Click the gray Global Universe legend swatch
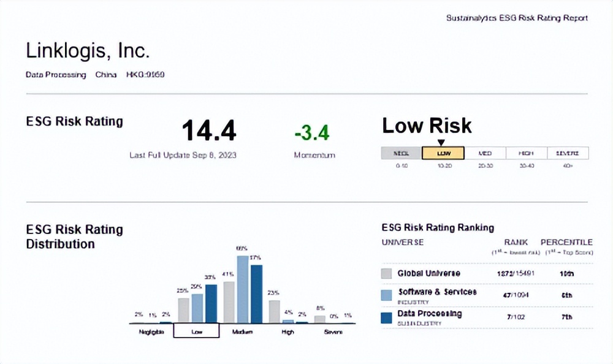 tap(386, 273)
